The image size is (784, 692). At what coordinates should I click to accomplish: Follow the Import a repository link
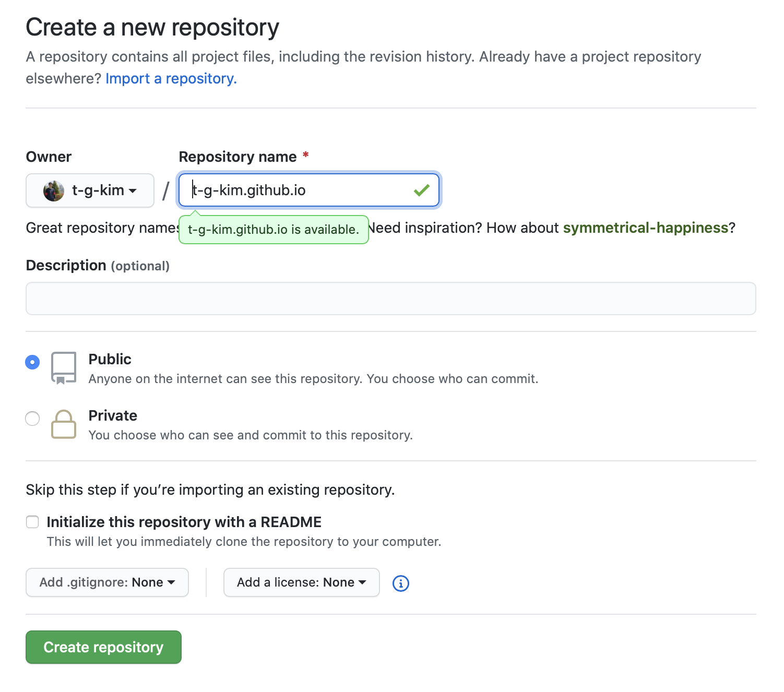click(x=171, y=78)
